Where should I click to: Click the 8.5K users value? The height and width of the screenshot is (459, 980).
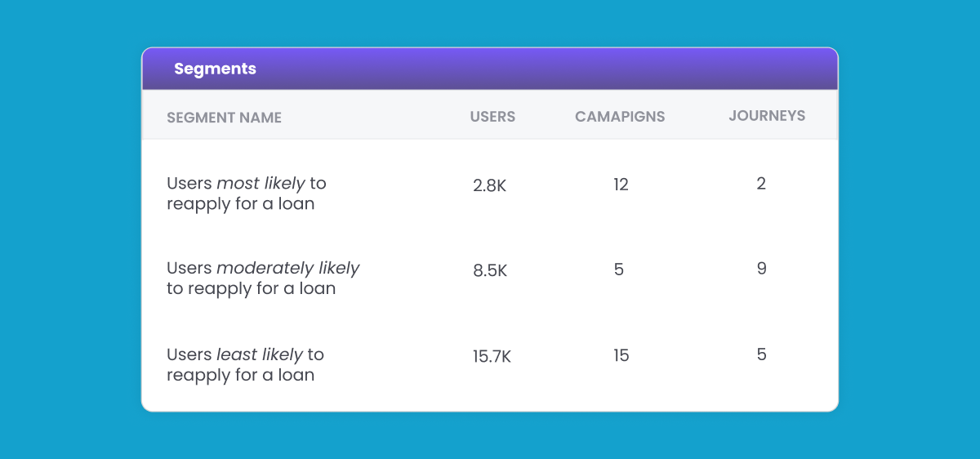coord(490,270)
